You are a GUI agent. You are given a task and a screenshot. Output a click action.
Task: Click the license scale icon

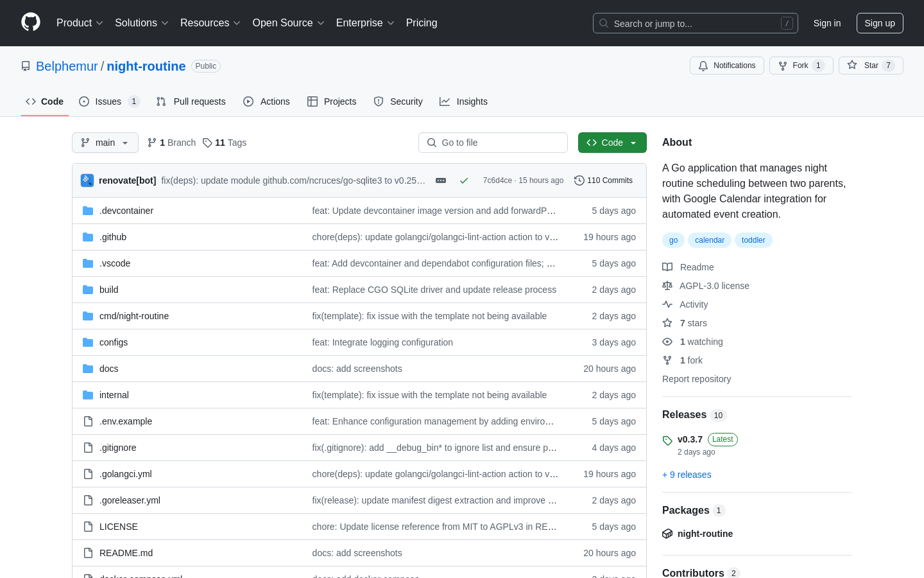tap(667, 286)
